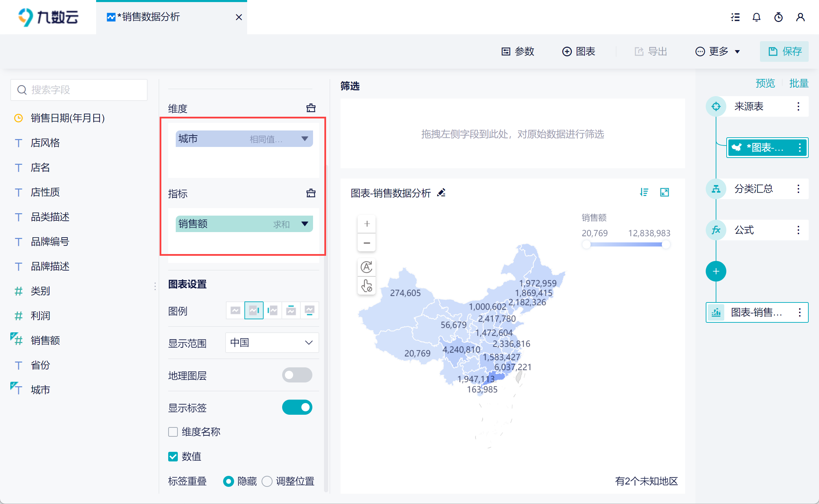Open the user profile icon
Viewport: 819px width, 504px height.
click(x=800, y=17)
